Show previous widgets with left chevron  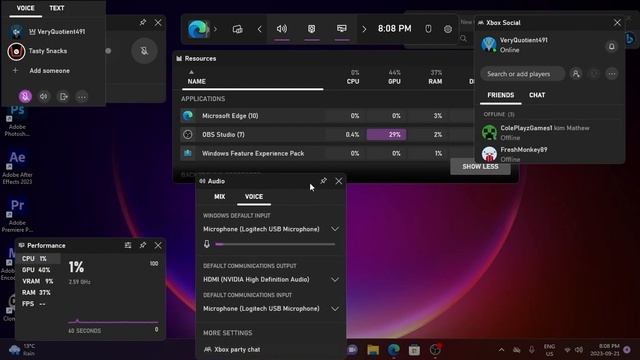tap(260, 29)
